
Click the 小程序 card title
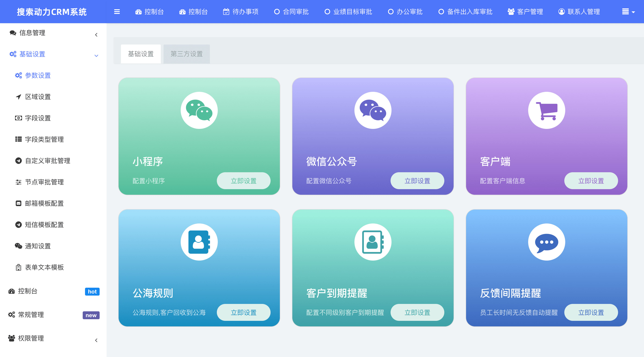148,162
